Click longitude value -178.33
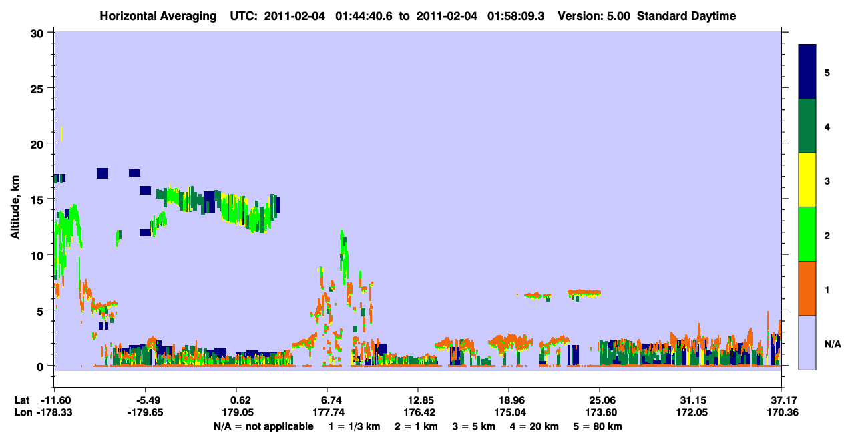The width and height of the screenshot is (868, 445). point(54,412)
